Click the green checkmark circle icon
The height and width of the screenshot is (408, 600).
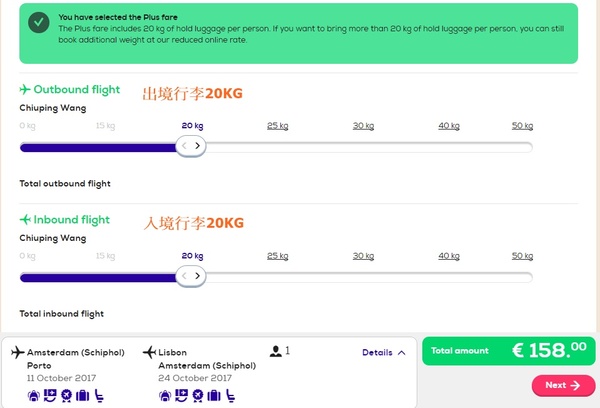(39, 24)
